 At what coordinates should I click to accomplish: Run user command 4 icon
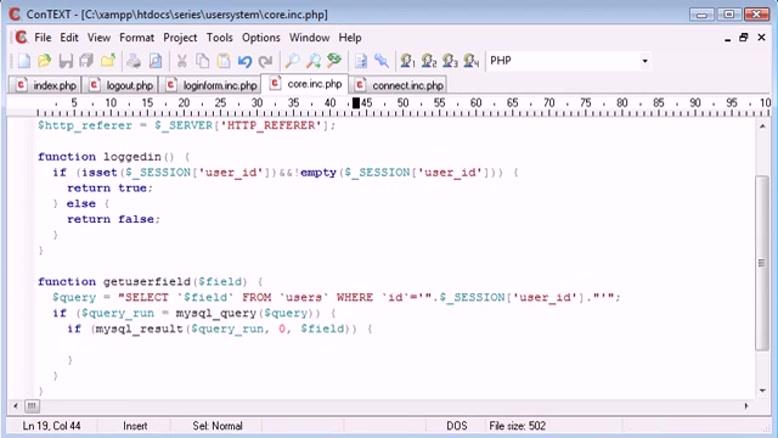point(471,61)
